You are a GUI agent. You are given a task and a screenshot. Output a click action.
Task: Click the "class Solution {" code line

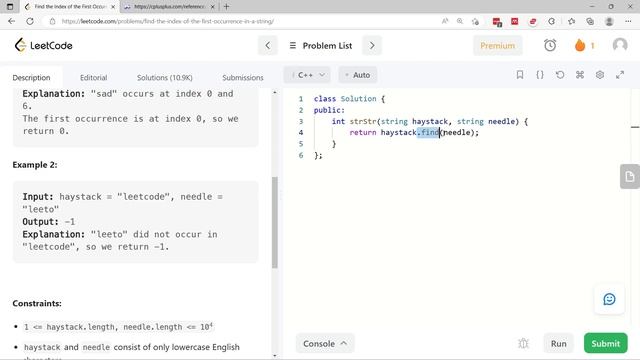pyautogui.click(x=349, y=99)
